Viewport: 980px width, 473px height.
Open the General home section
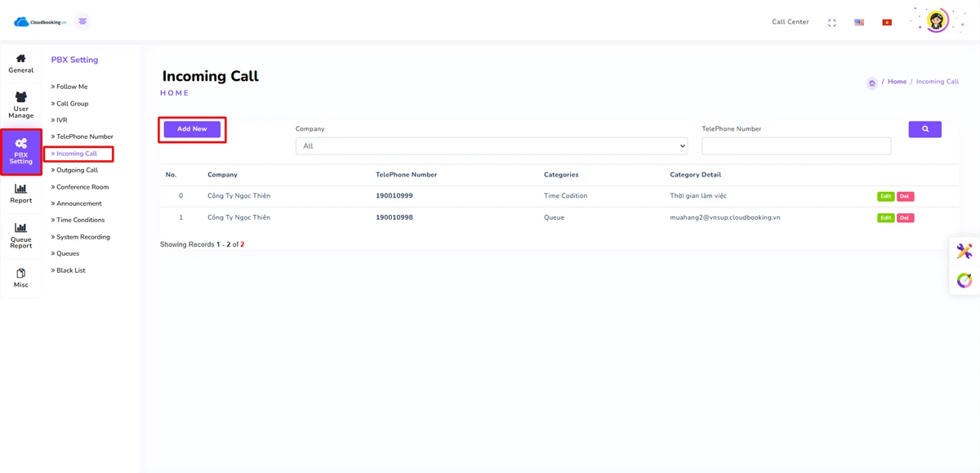tap(21, 63)
